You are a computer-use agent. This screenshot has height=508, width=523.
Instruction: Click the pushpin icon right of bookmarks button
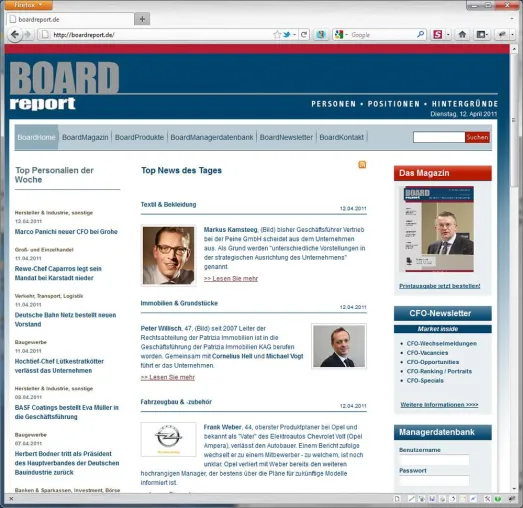502,34
